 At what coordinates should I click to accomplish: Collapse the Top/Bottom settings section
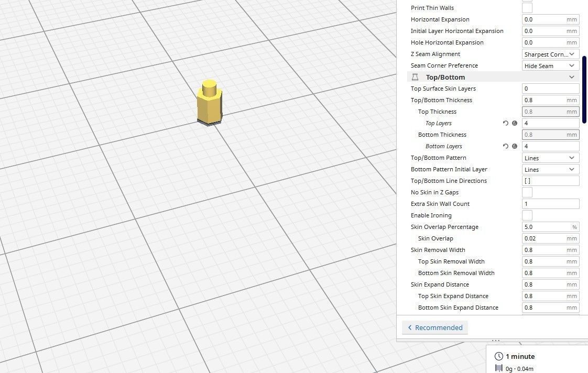tap(572, 77)
